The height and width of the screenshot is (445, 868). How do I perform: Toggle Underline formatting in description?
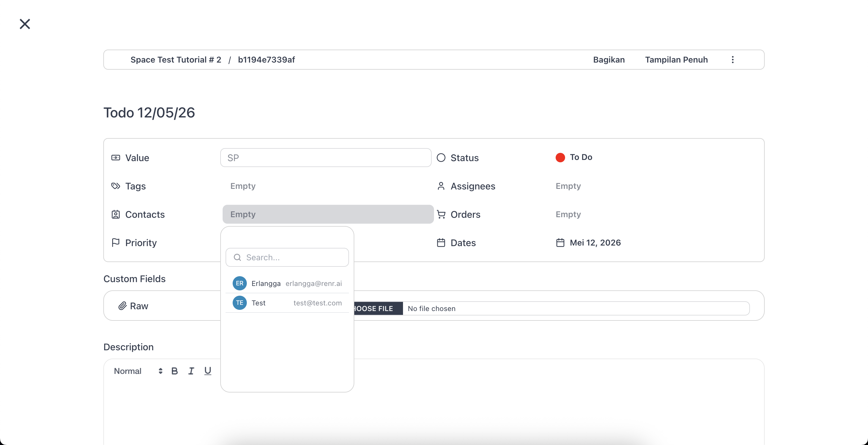pyautogui.click(x=208, y=371)
